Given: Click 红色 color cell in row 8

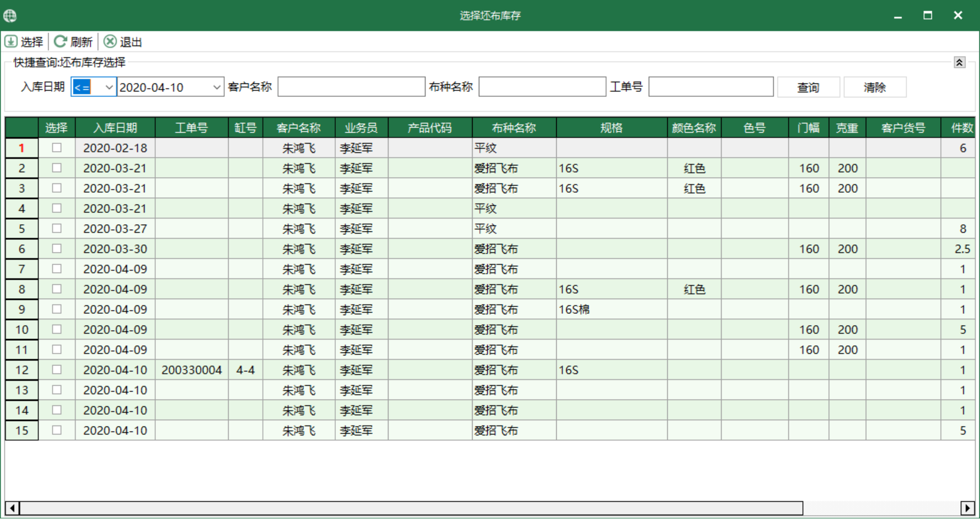Looking at the screenshot, I should pyautogui.click(x=694, y=289).
